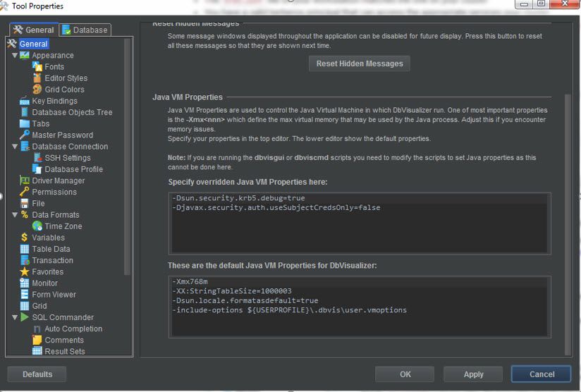Click the Transaction icon

click(25, 260)
